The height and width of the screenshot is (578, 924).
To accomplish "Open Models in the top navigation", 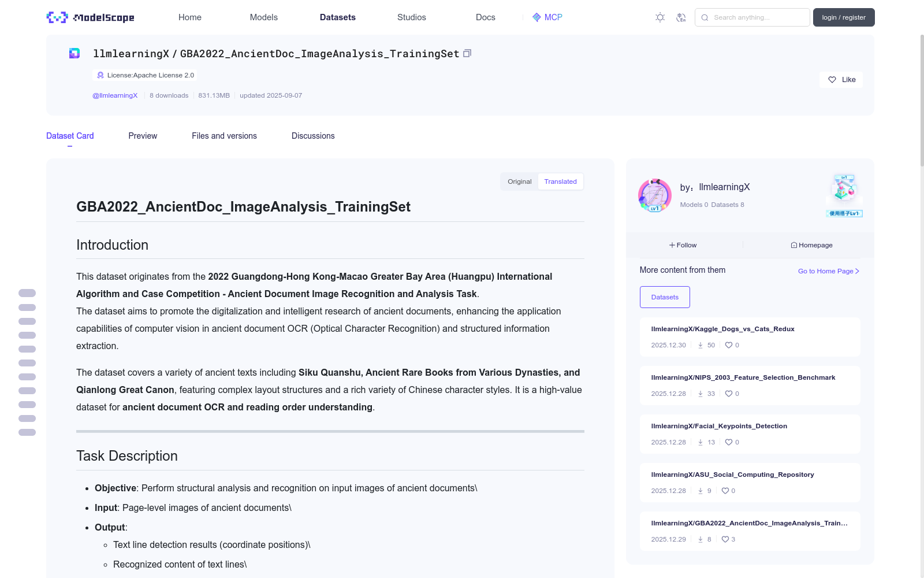I will click(x=264, y=17).
